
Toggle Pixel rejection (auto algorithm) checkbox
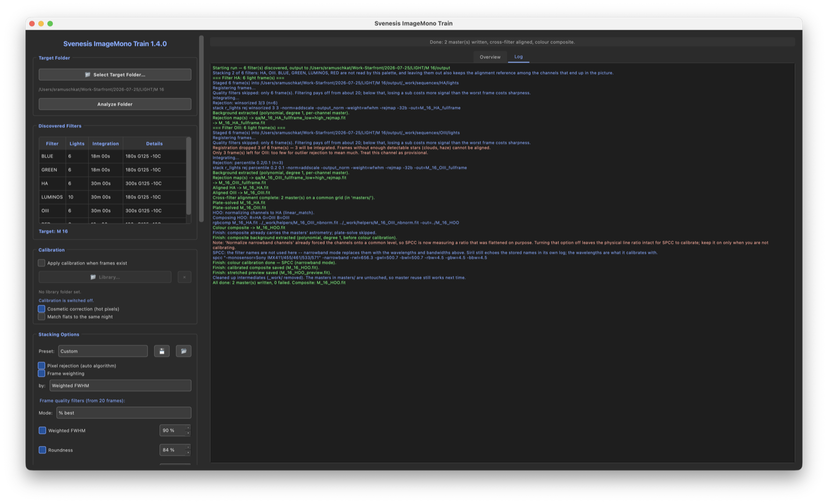(41, 366)
